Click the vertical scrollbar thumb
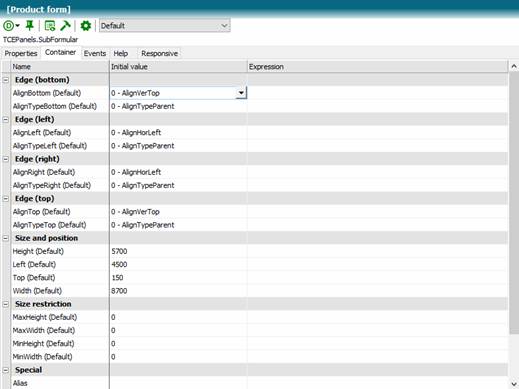 (514, 203)
